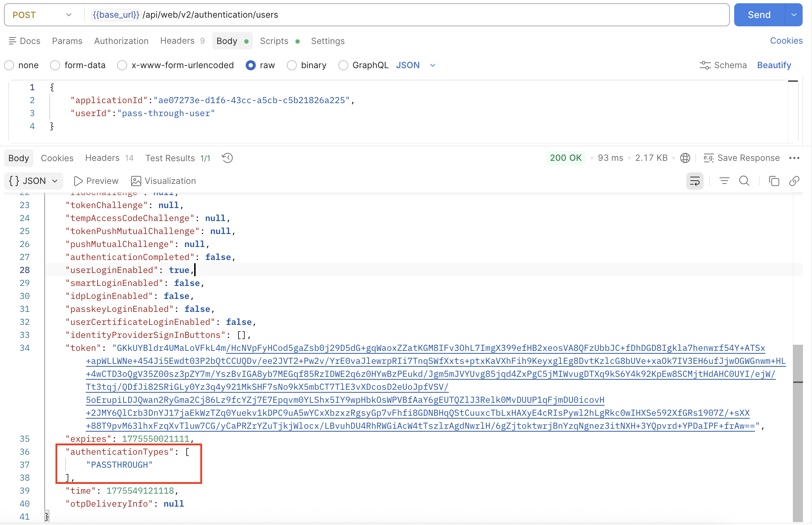812x525 pixels.
Task: Click the response vertical scrollbar thumb
Action: pyautogui.click(x=798, y=433)
